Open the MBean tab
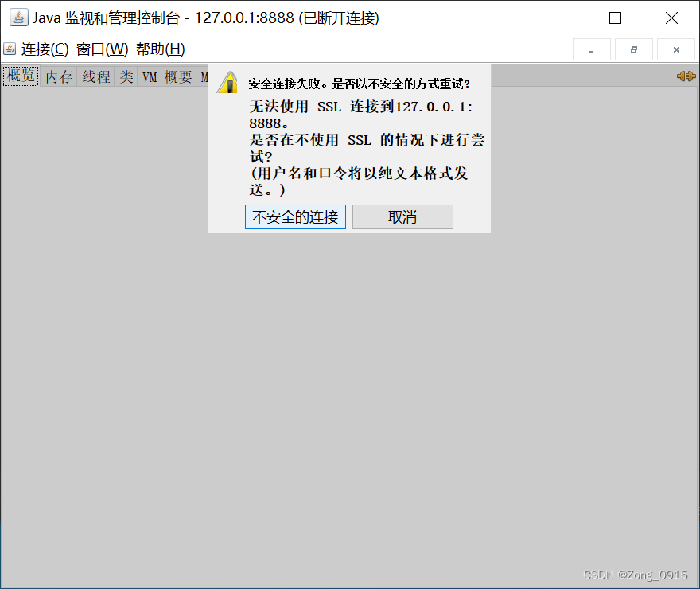 pos(204,76)
